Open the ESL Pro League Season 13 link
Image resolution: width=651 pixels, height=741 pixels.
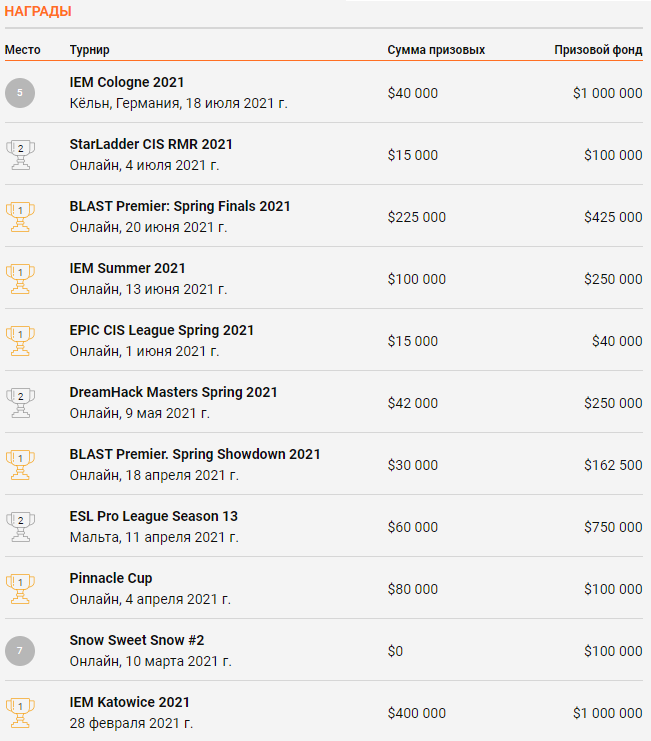pyautogui.click(x=154, y=516)
